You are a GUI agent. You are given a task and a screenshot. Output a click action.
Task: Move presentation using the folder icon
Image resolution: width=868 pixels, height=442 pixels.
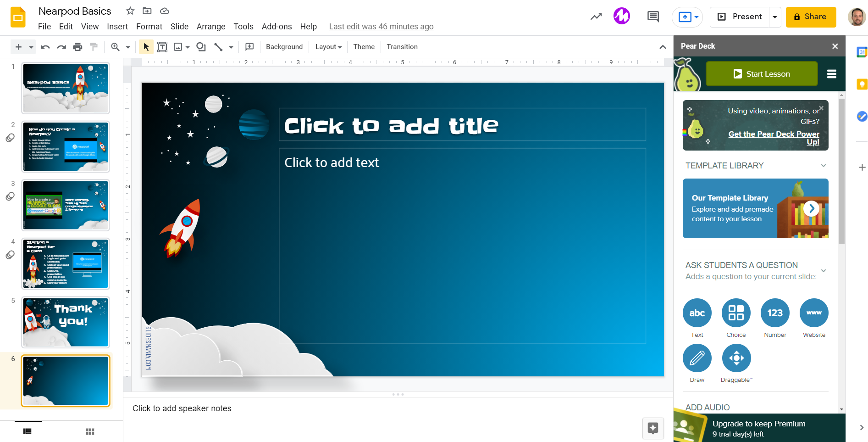(x=147, y=11)
